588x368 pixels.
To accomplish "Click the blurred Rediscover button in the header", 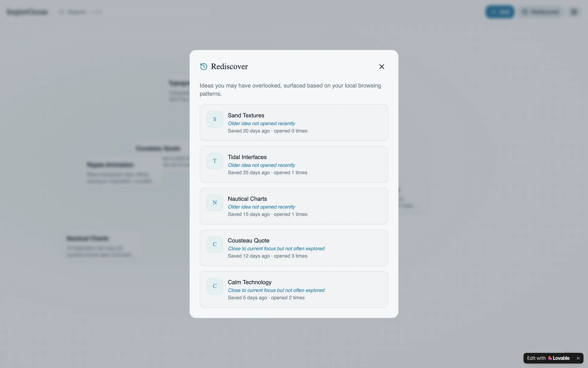I will point(541,12).
